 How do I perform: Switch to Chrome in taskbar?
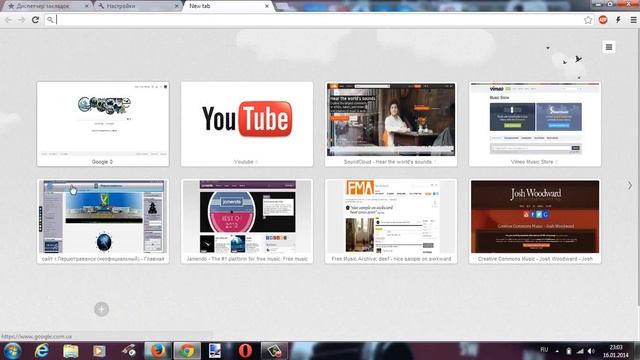(x=187, y=351)
